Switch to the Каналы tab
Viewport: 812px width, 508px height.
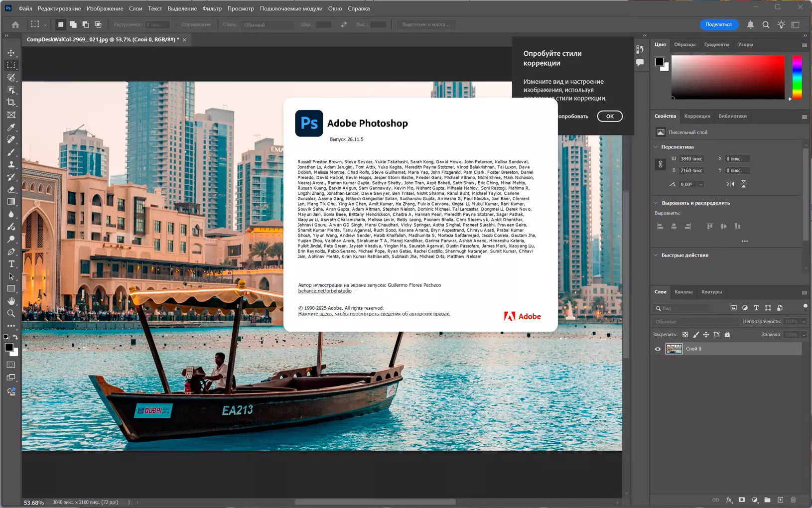coord(683,292)
